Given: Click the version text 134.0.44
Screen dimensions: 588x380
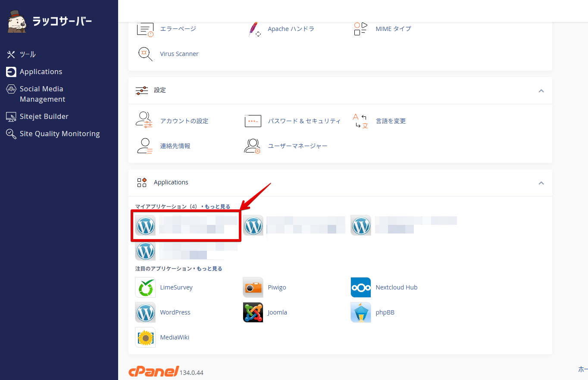Looking at the screenshot, I should tap(191, 372).
